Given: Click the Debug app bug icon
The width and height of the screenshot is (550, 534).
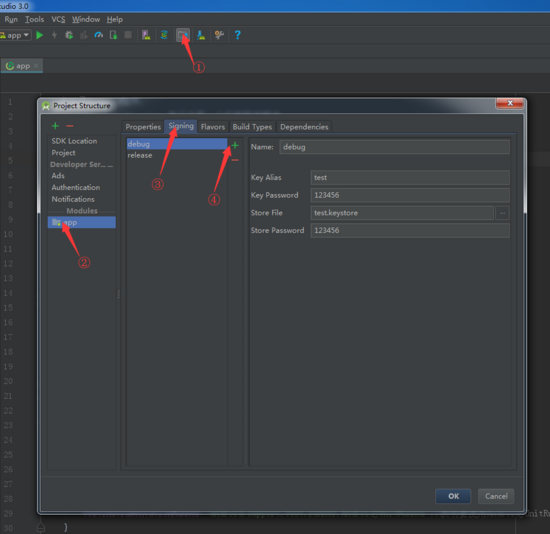Looking at the screenshot, I should 69,35.
